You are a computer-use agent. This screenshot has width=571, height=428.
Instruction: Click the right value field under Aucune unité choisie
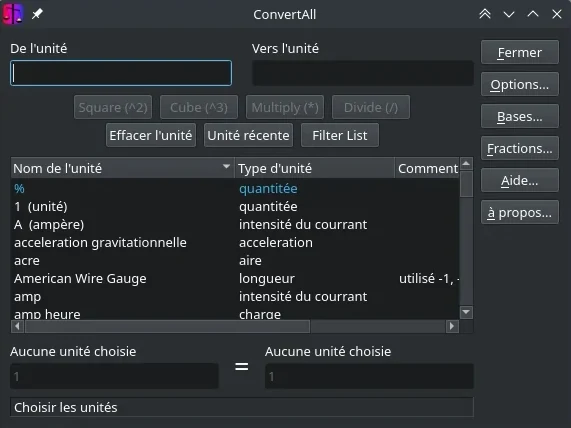point(369,376)
